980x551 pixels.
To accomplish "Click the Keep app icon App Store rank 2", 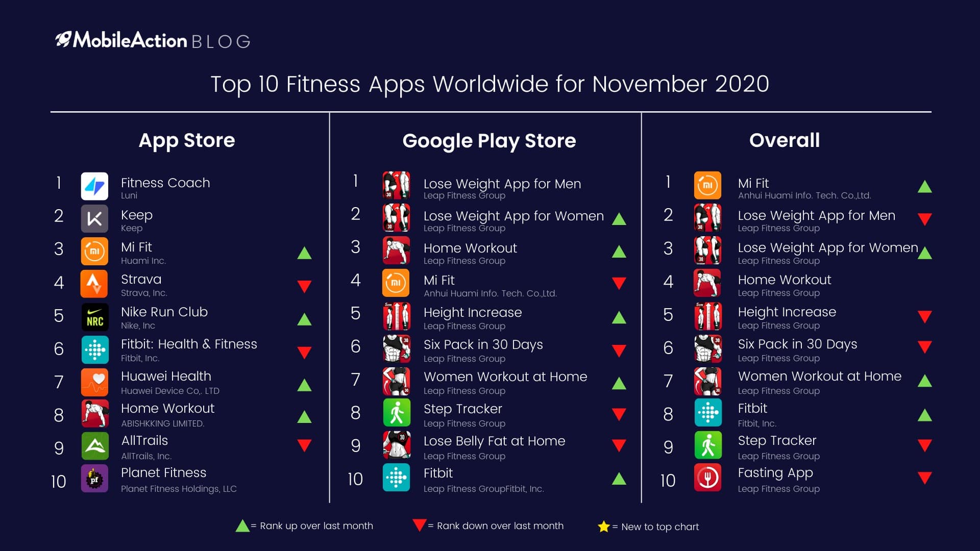I will pos(95,218).
